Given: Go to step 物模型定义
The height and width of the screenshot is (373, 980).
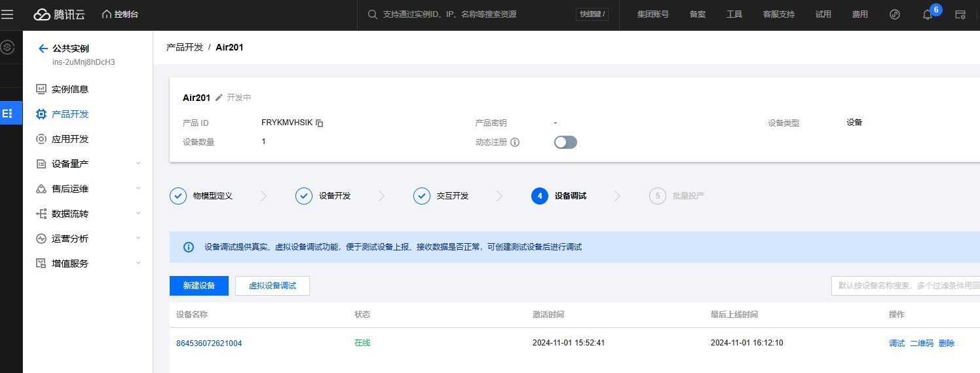Looking at the screenshot, I should tap(202, 196).
